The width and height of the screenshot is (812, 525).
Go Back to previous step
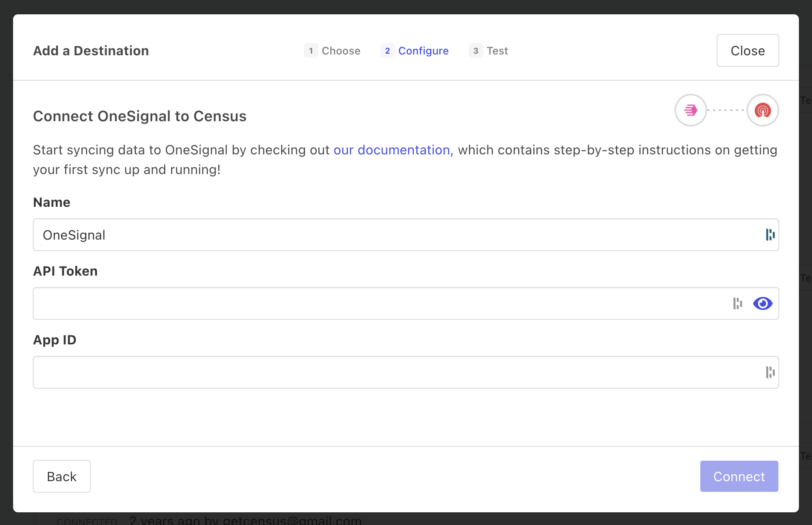(62, 476)
